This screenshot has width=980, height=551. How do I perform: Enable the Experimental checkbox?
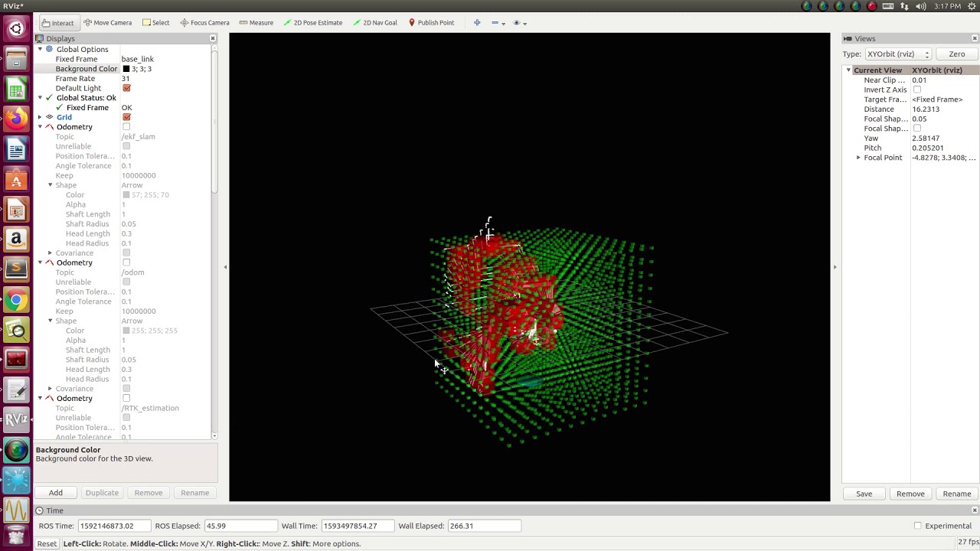coord(917,526)
